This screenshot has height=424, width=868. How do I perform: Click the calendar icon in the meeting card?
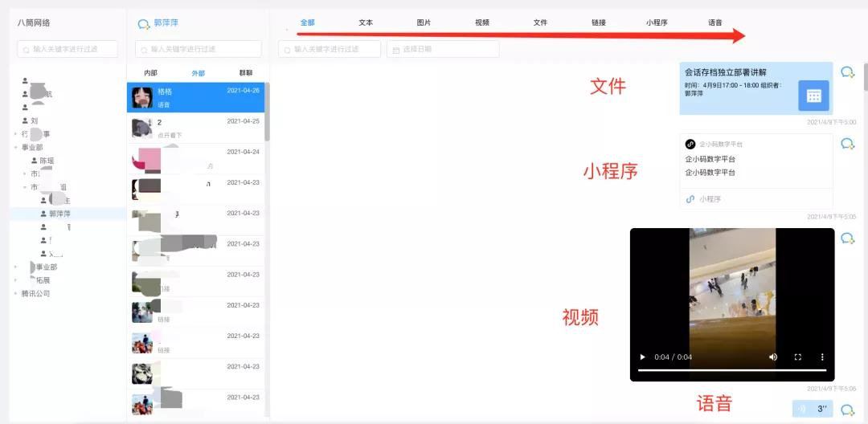coord(813,96)
